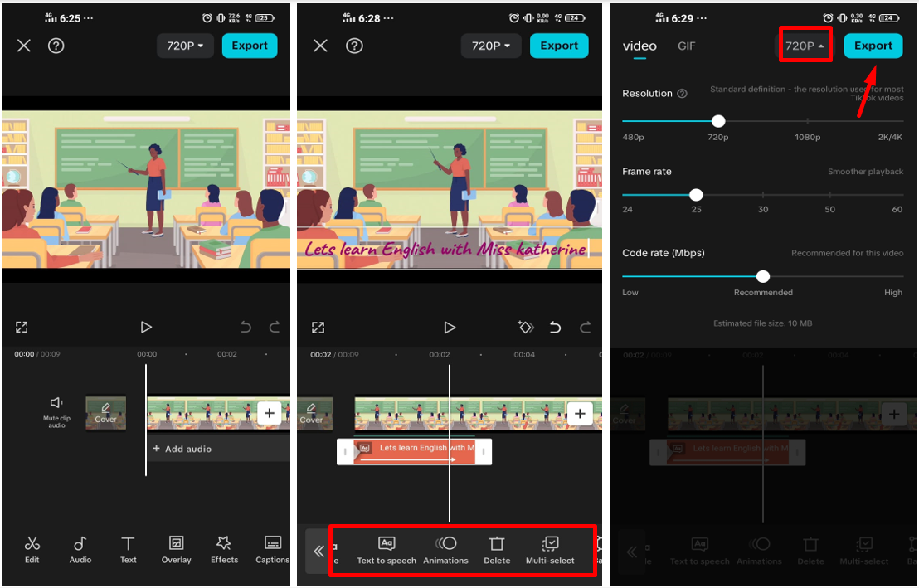Open Animations tool
Screen dimensions: 919x588
coord(446,551)
